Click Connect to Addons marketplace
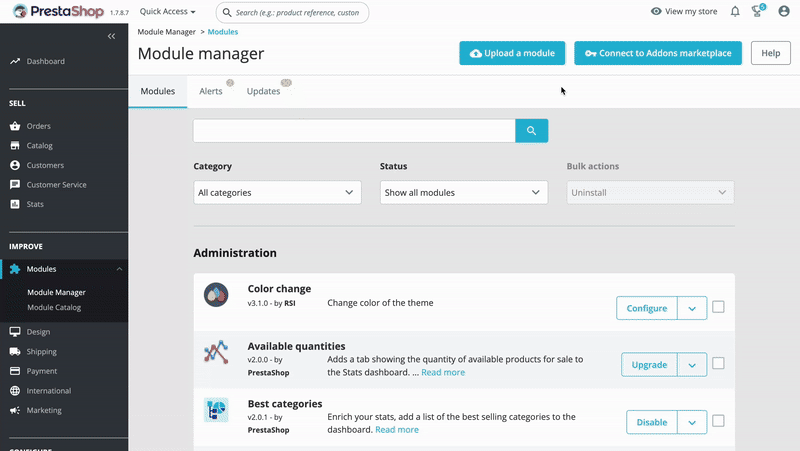800x451 pixels. click(658, 53)
